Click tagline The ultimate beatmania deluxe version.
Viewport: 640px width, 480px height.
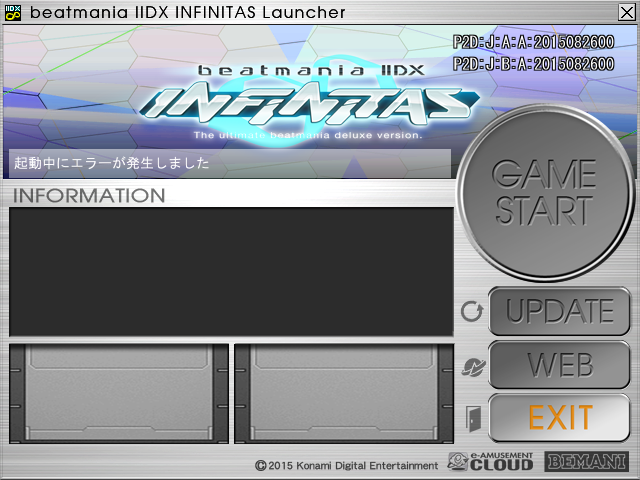308,135
